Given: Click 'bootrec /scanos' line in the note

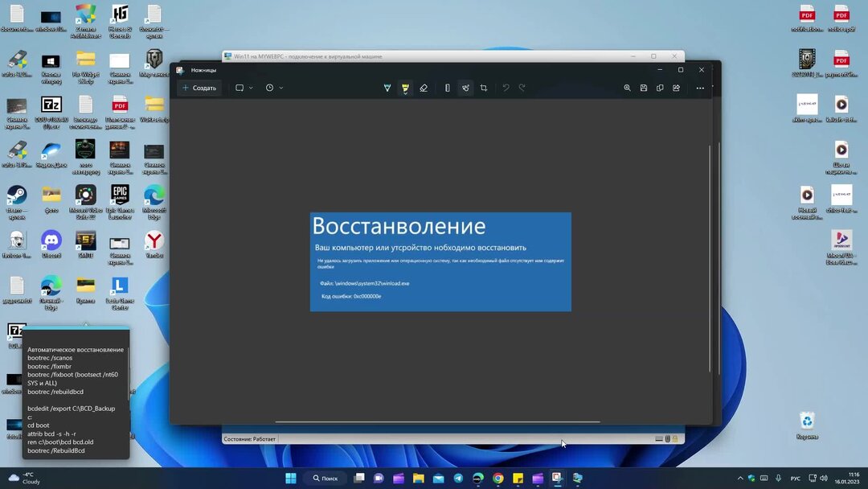Looking at the screenshot, I should [50, 358].
